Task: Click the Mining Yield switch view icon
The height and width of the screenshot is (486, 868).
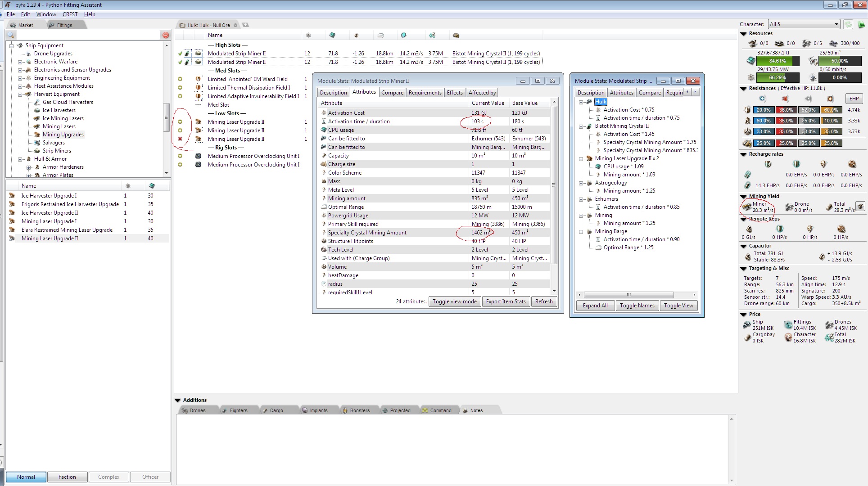Action: [860, 206]
